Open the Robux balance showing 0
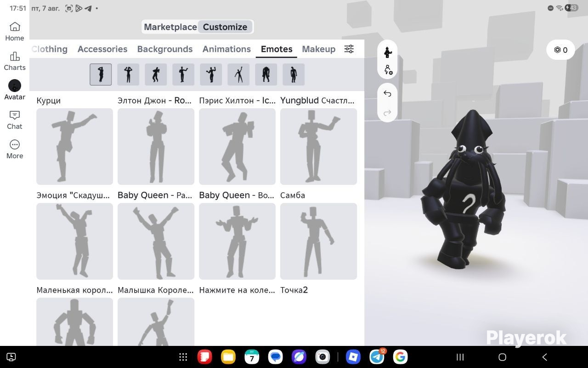The height and width of the screenshot is (368, 588). click(560, 50)
